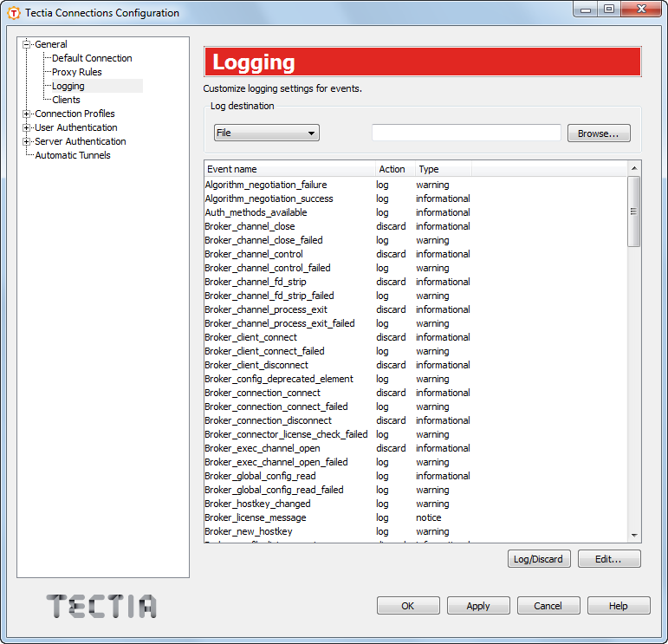Expand the Server Authentication node
668x644 pixels.
click(x=27, y=141)
